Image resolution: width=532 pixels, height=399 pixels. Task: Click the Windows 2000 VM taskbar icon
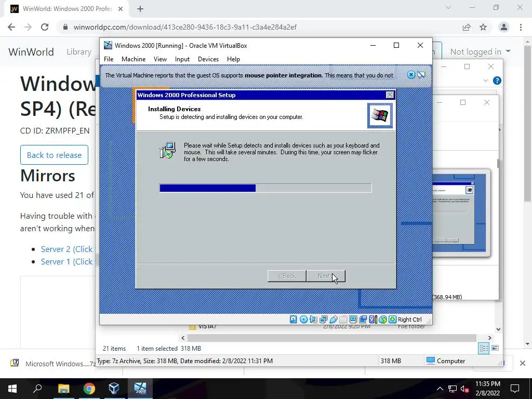click(140, 389)
